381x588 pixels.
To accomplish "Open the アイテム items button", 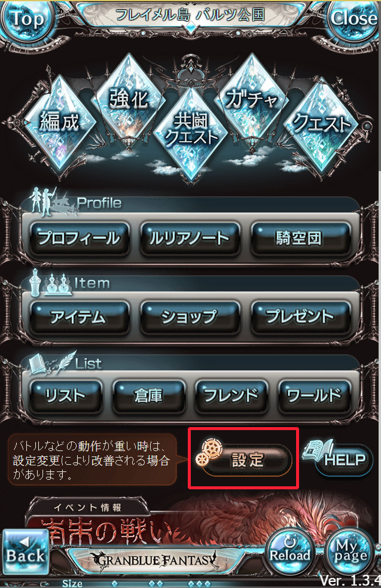I will point(79,317).
